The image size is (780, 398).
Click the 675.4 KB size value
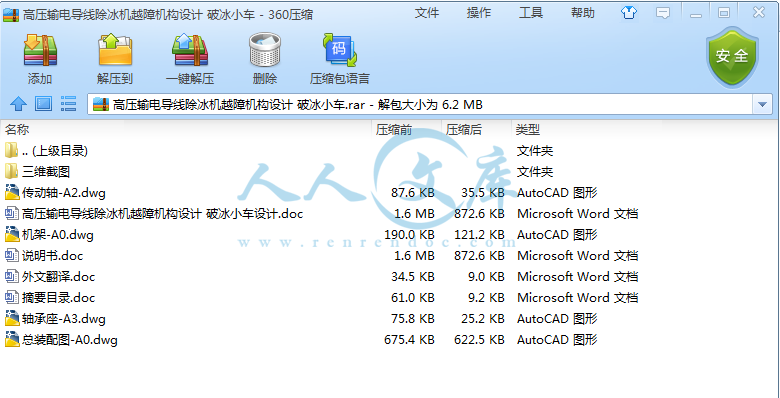pos(409,340)
